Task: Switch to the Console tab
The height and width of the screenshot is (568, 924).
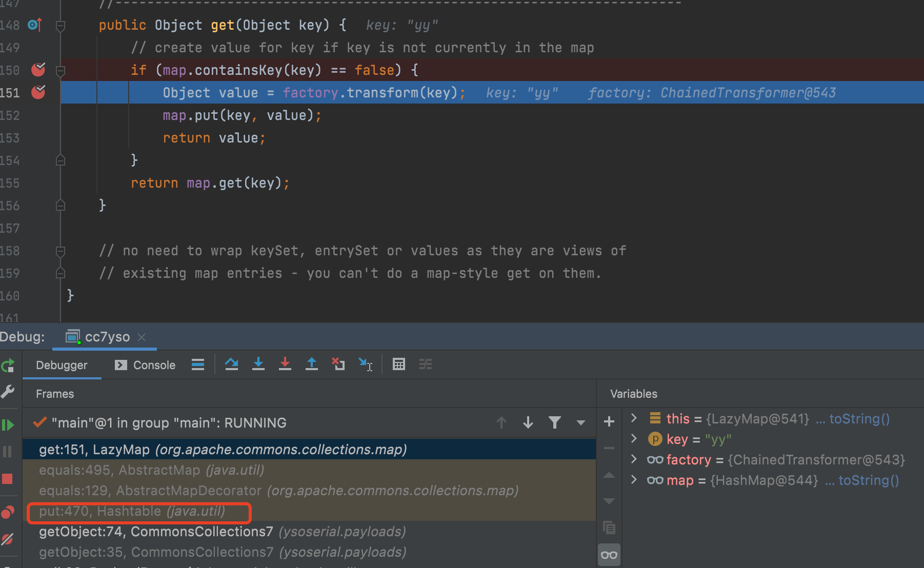Action: 145,365
